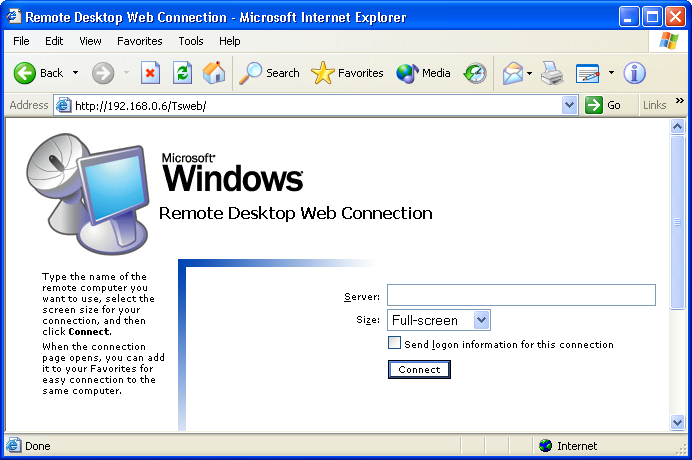692x460 pixels.
Task: Click the vertical scrollbar down arrow
Action: pyautogui.click(x=678, y=423)
